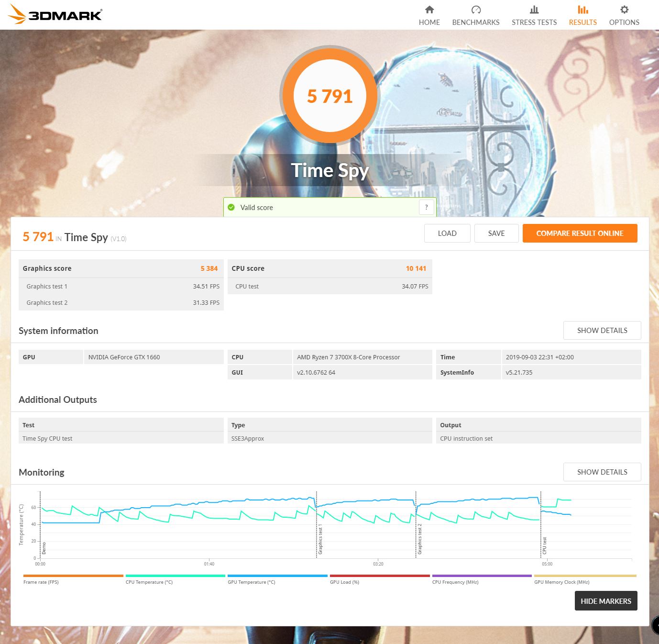Image resolution: width=659 pixels, height=644 pixels.
Task: Click the 5 791 score circle
Action: (329, 96)
